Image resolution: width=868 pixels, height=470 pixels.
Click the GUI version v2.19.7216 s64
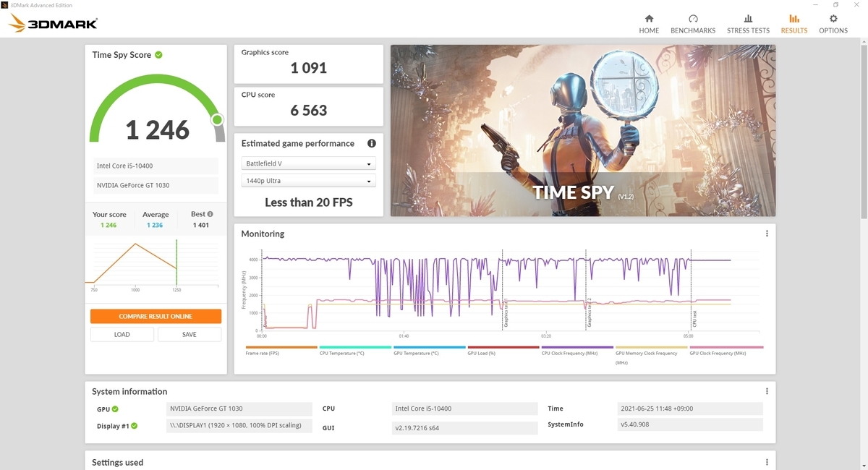[465, 427]
